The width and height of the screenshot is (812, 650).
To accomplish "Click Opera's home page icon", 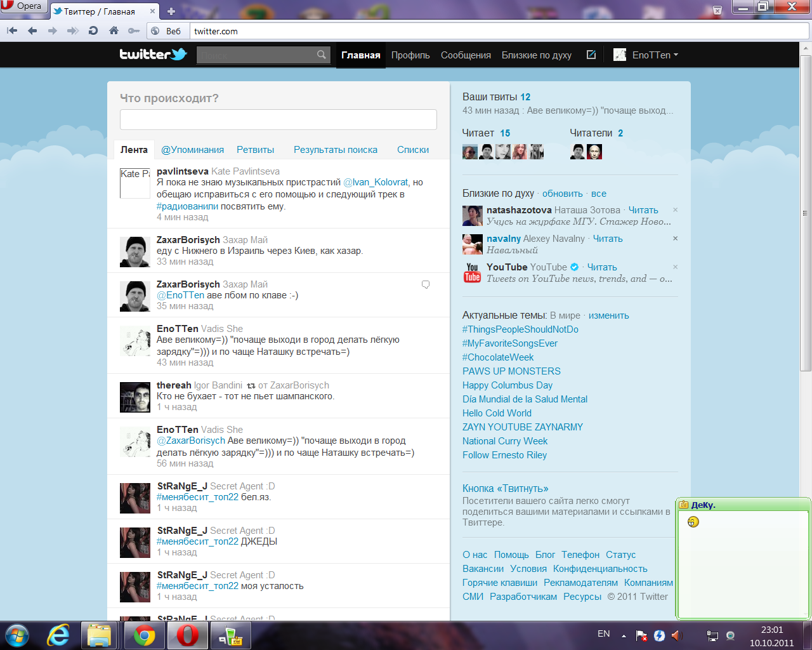I will [x=114, y=30].
